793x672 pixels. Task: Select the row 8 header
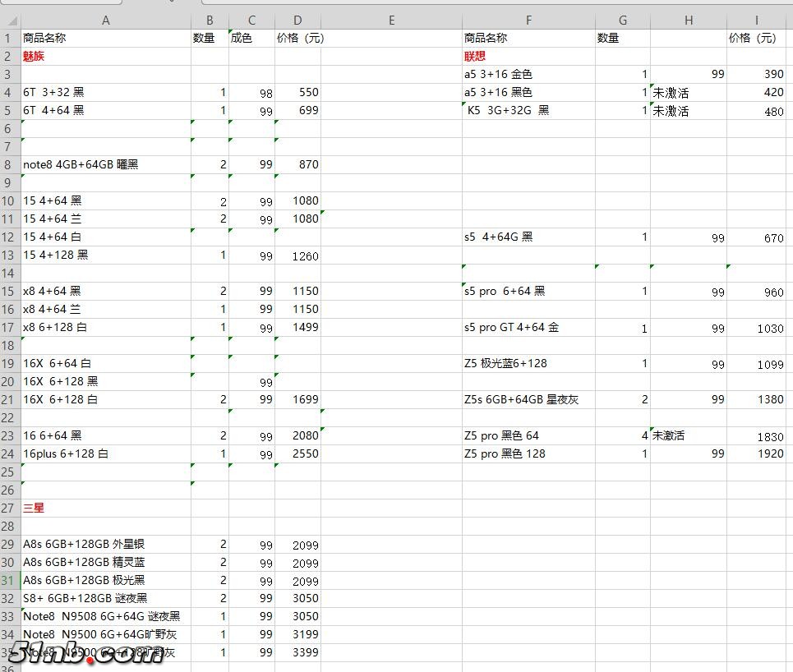point(9,164)
